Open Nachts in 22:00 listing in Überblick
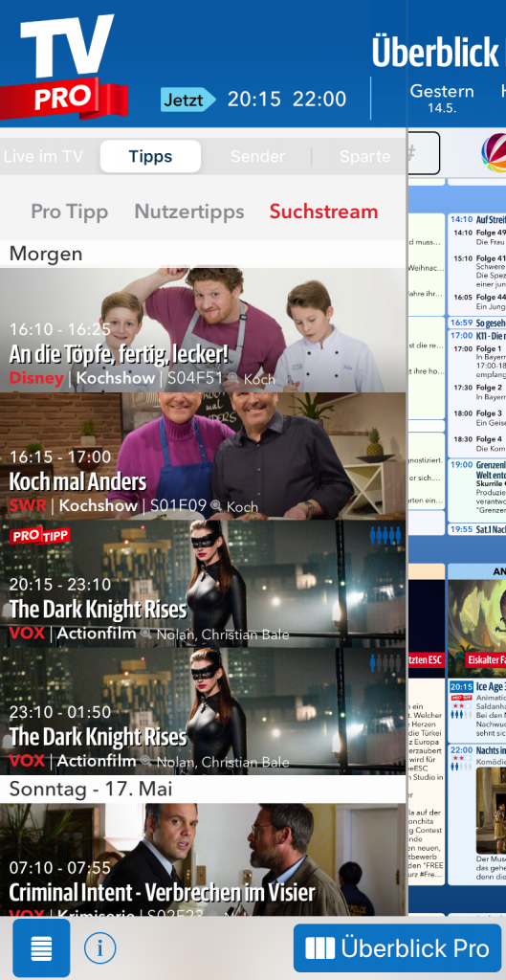This screenshot has width=506, height=980. (x=477, y=813)
